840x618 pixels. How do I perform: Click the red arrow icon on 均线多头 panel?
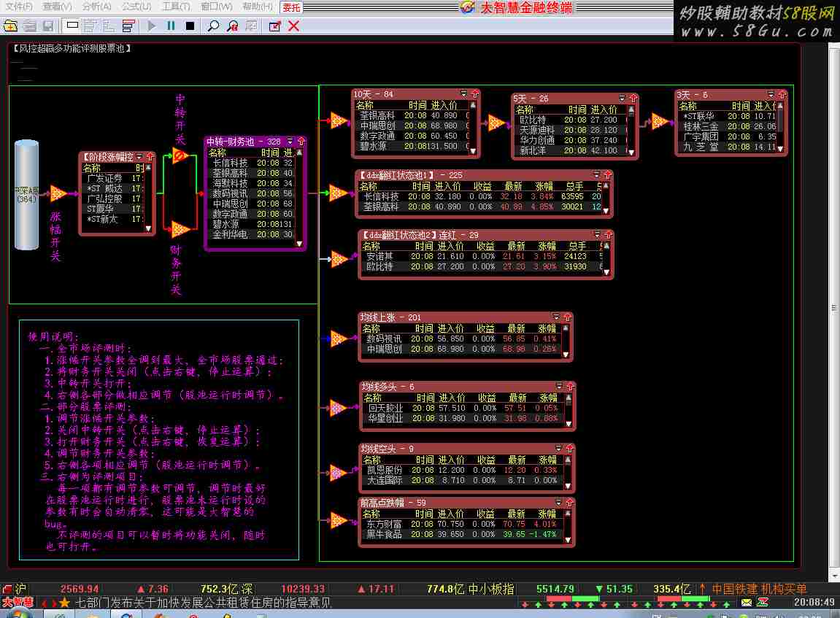coord(571,387)
